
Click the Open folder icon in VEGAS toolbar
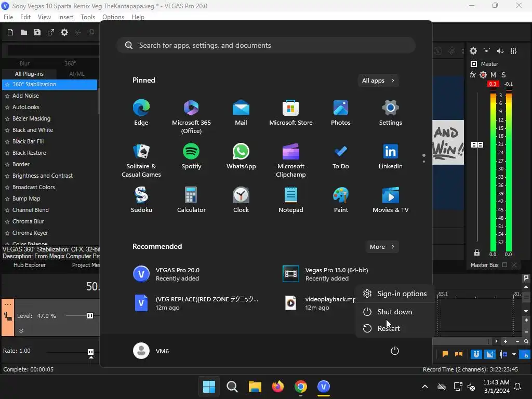pos(24,32)
